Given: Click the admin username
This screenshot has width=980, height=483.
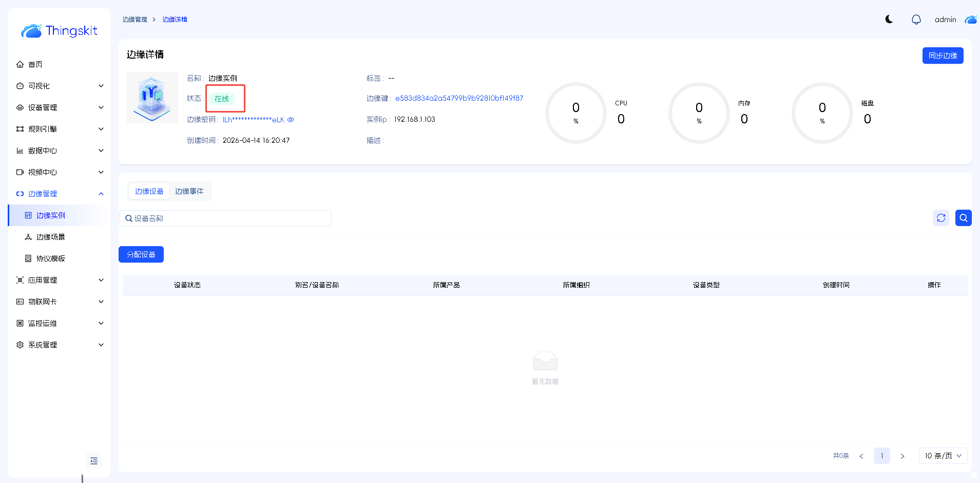Looking at the screenshot, I should 946,20.
